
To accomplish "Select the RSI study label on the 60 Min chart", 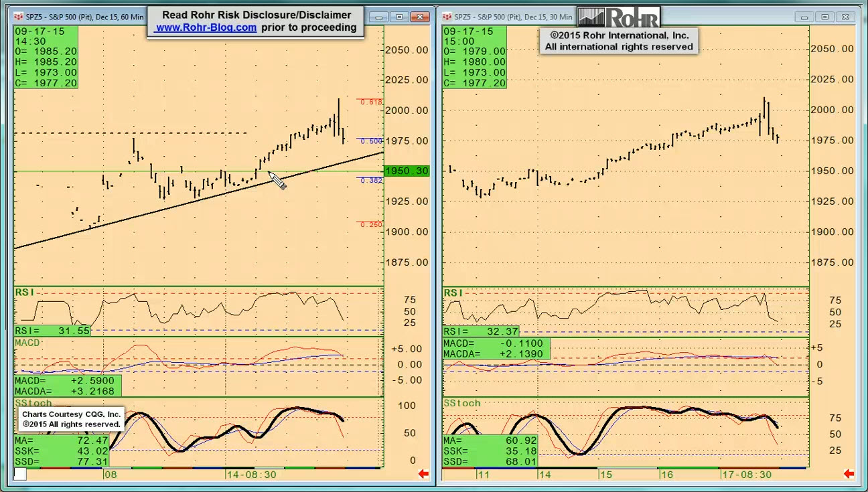I will 24,293.
